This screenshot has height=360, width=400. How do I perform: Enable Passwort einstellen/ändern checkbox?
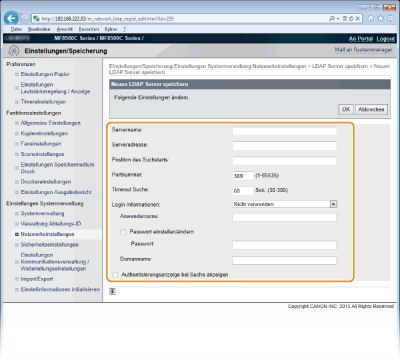click(x=123, y=232)
